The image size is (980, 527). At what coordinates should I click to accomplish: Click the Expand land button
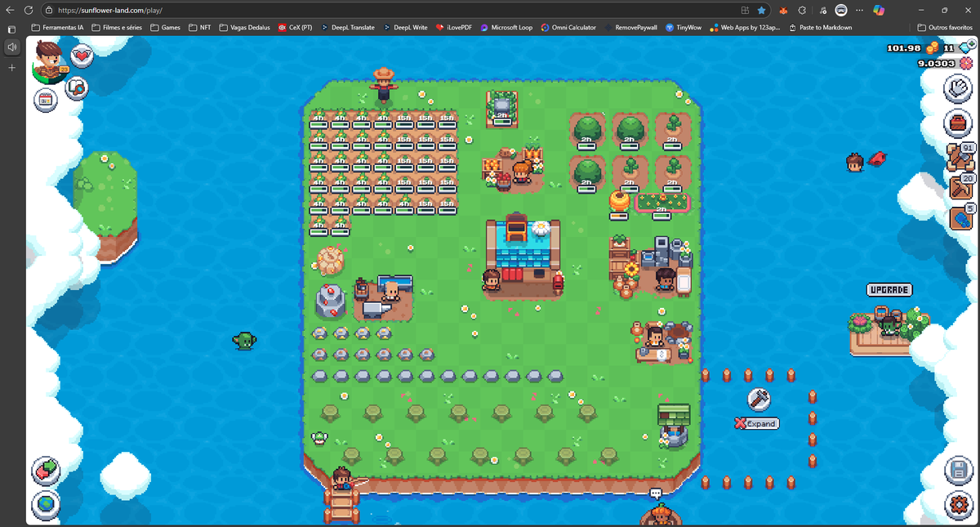click(756, 423)
